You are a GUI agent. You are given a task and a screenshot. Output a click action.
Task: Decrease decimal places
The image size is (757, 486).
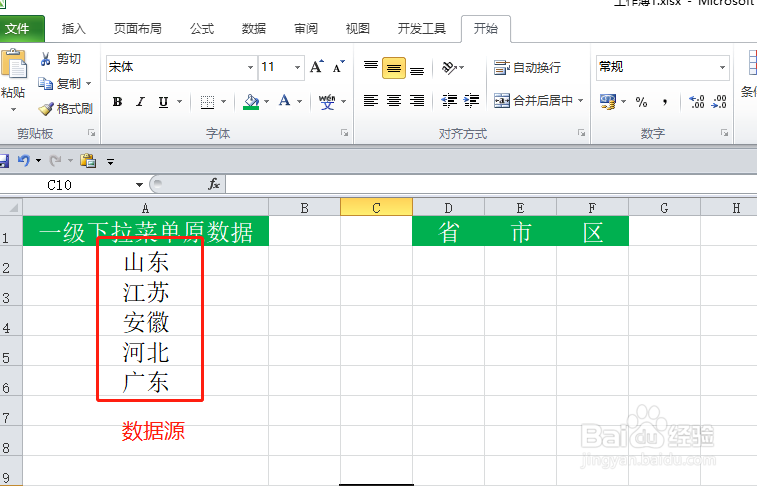pyautogui.click(x=719, y=102)
